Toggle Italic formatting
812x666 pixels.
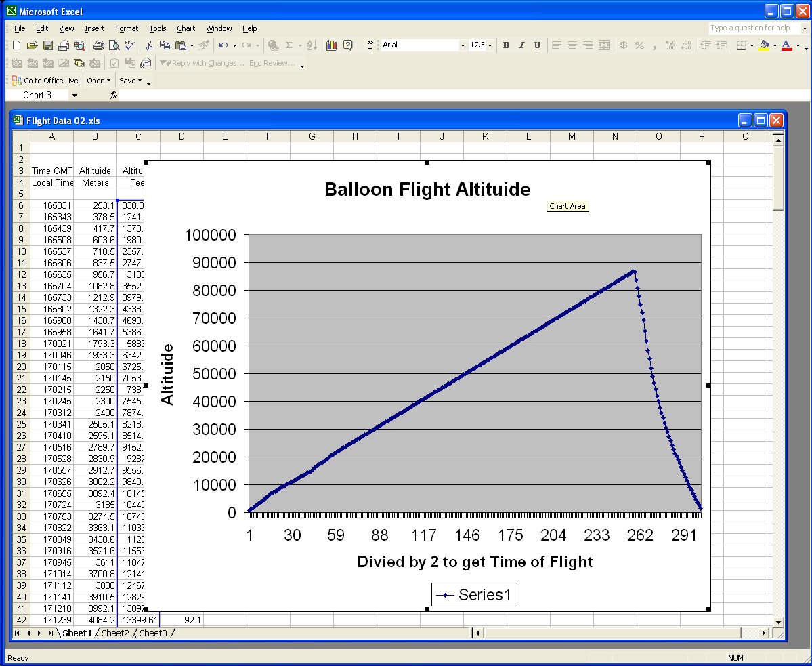521,45
